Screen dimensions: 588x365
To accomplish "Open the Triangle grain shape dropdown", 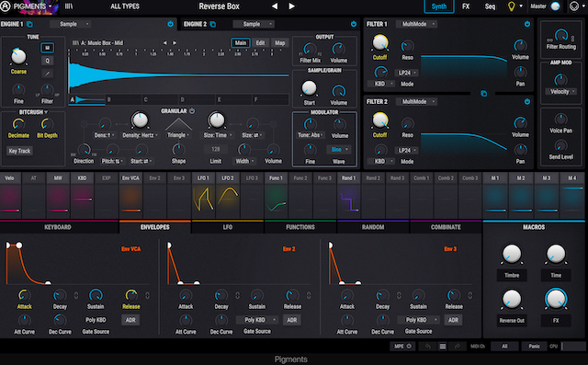I will pyautogui.click(x=178, y=135).
